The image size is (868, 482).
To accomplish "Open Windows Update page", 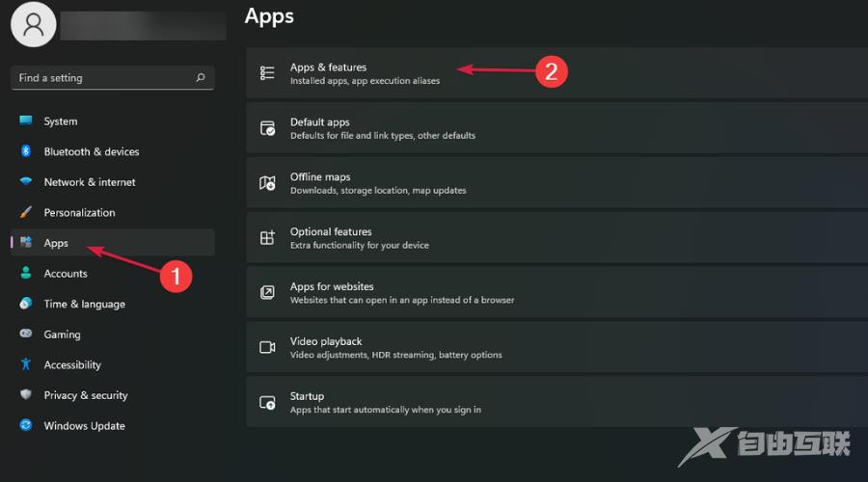I will [x=113, y=425].
